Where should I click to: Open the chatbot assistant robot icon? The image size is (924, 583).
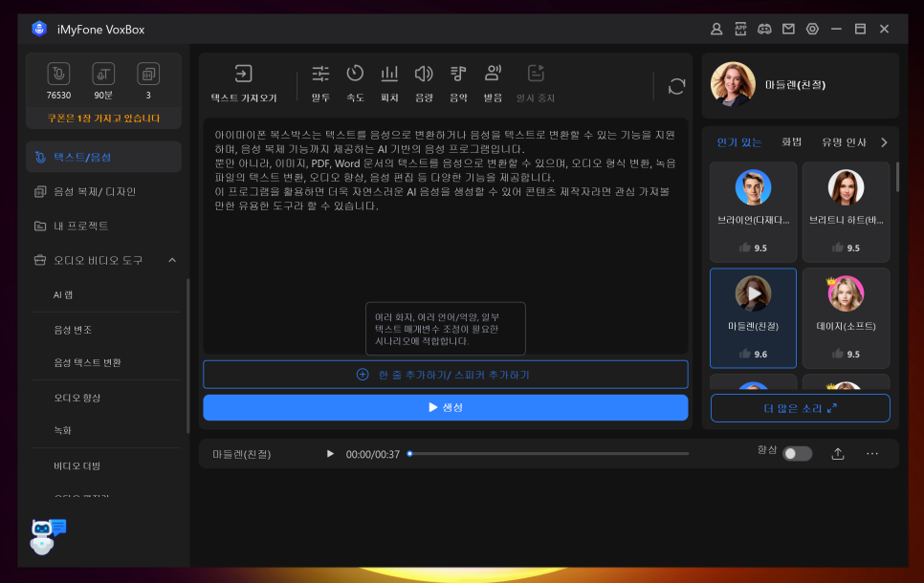(x=47, y=536)
